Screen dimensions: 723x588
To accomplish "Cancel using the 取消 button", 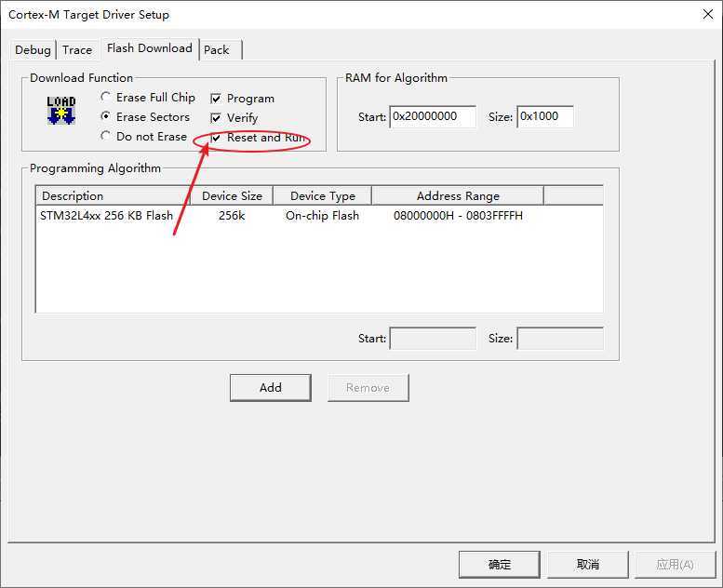I will click(588, 564).
